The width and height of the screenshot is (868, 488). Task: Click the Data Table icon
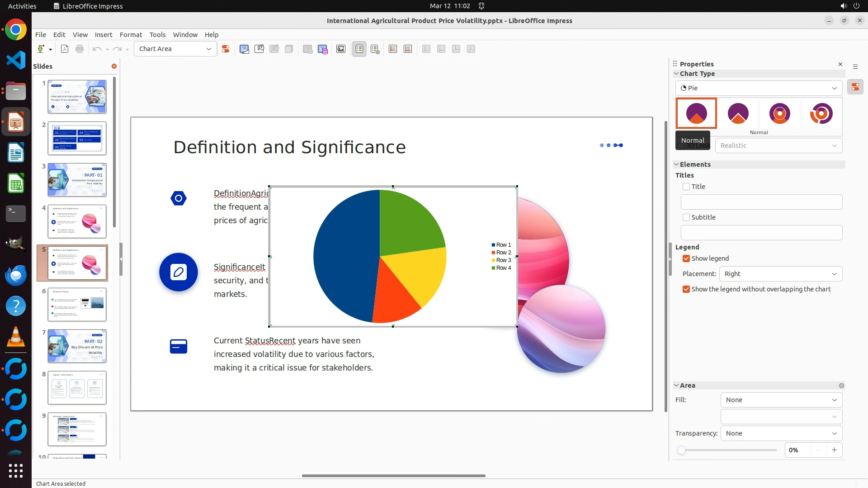point(323,49)
